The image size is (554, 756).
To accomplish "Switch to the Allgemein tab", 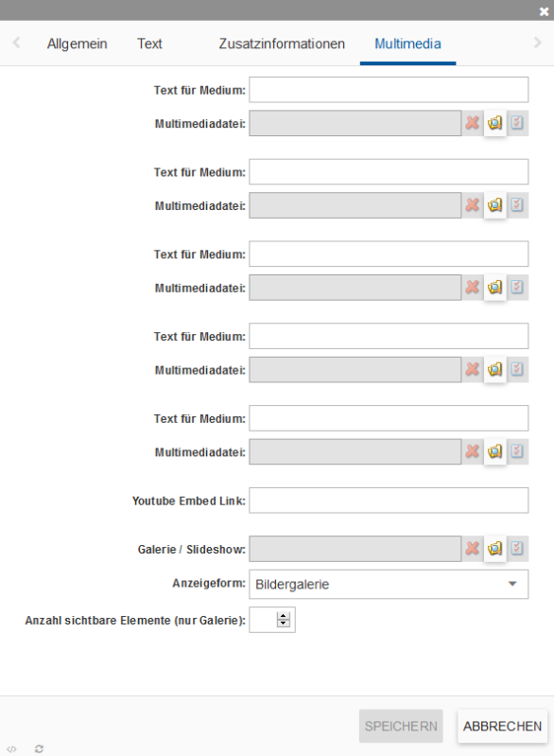I will click(x=78, y=44).
